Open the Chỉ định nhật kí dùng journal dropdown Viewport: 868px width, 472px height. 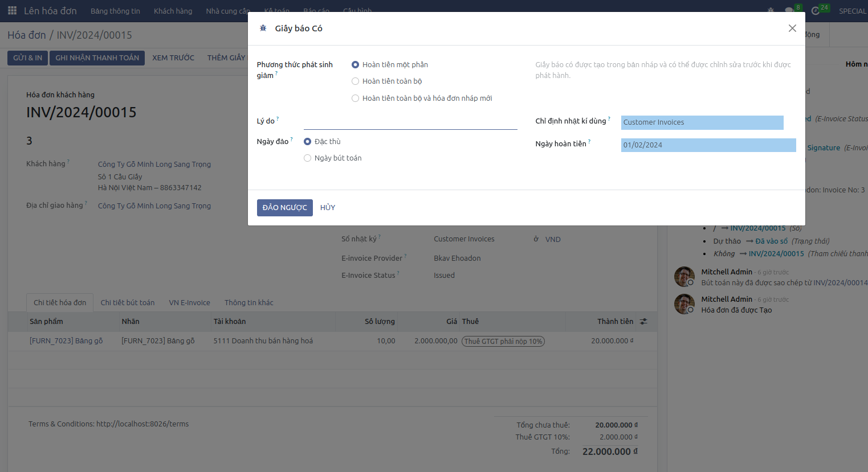point(702,122)
